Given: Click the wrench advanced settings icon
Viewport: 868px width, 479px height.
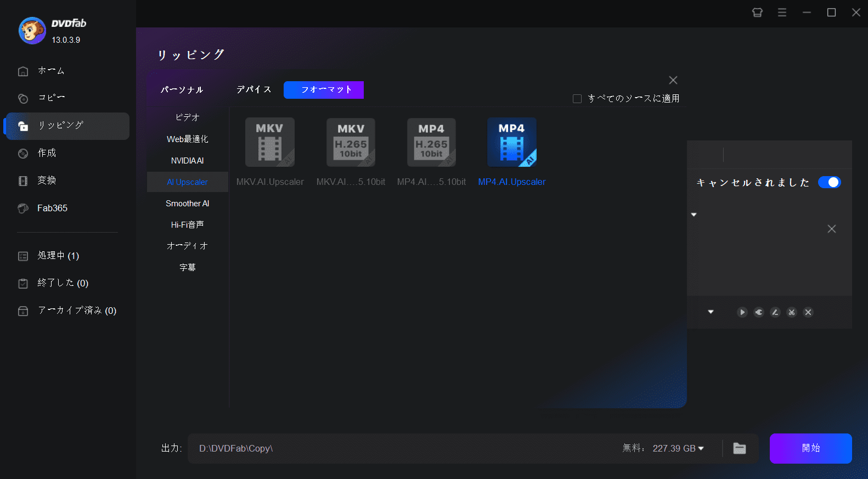Looking at the screenshot, I should (x=759, y=312).
